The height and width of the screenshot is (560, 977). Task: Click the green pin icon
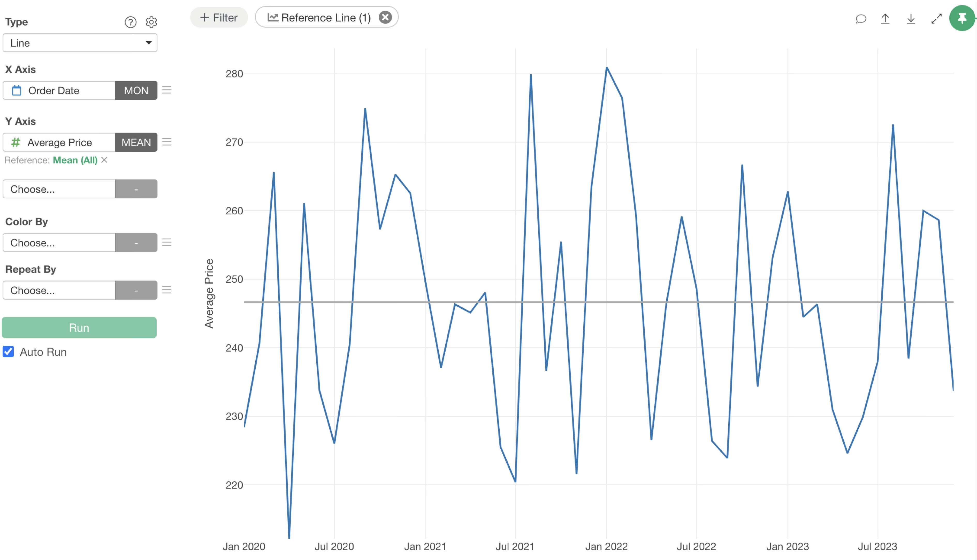962,18
